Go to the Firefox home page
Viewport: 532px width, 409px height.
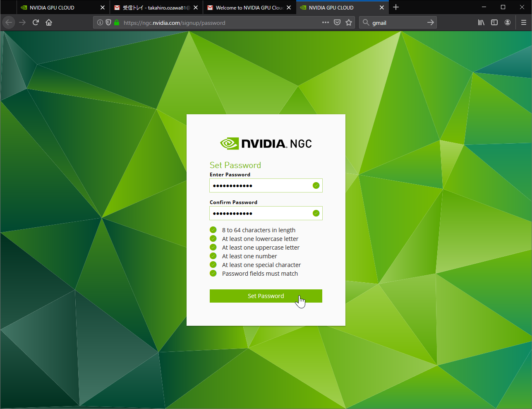[x=49, y=22]
